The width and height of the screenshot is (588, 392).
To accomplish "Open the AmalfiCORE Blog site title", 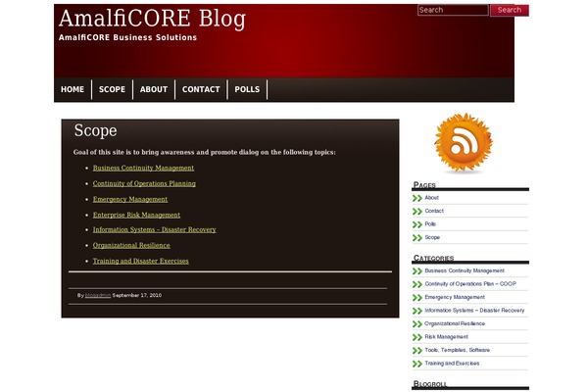I will pos(152,18).
